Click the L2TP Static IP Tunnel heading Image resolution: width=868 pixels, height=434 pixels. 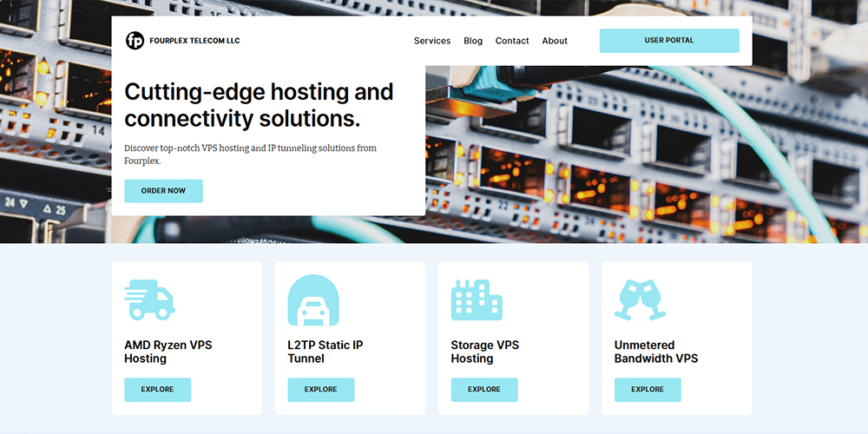325,352
